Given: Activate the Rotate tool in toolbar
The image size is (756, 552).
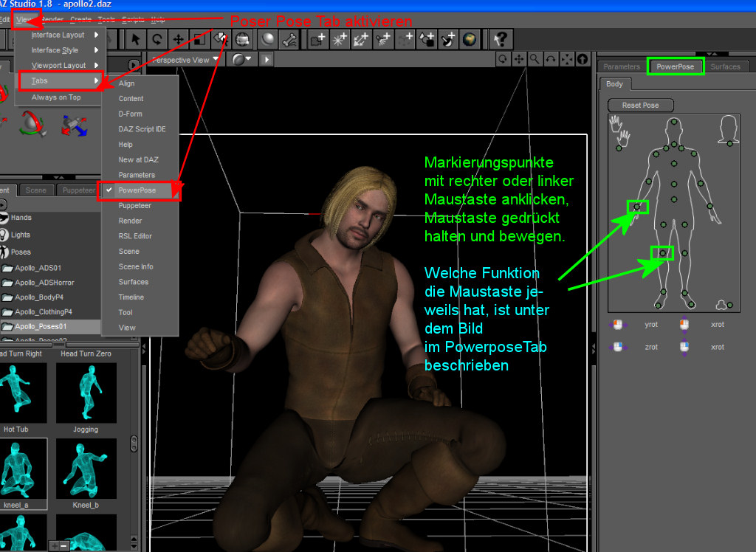Looking at the screenshot, I should [x=157, y=40].
